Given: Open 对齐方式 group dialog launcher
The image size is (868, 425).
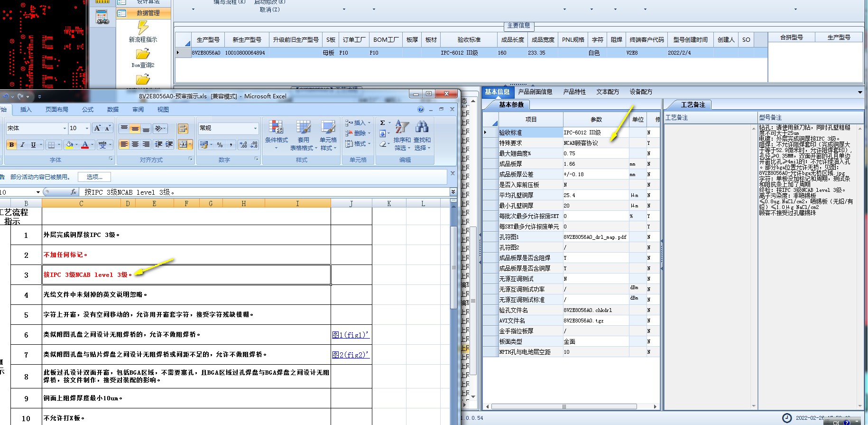Looking at the screenshot, I should pos(190,159).
